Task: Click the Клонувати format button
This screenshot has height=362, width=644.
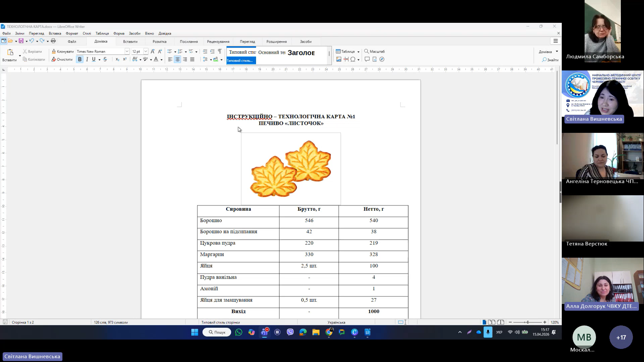Action: pos(62,51)
